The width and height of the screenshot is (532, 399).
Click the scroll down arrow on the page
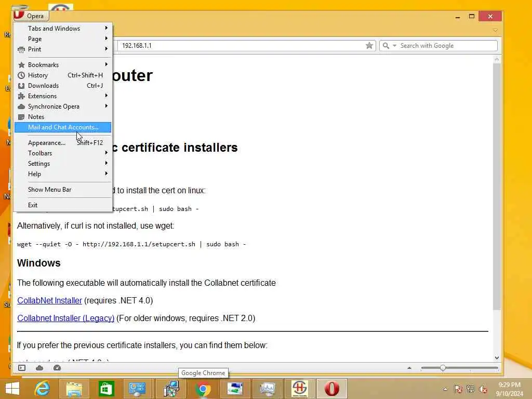click(x=497, y=357)
